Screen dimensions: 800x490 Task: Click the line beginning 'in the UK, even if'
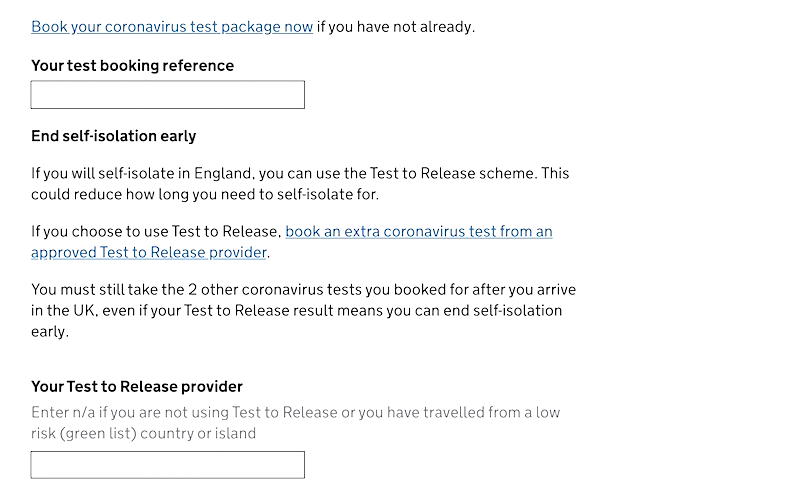(x=296, y=311)
